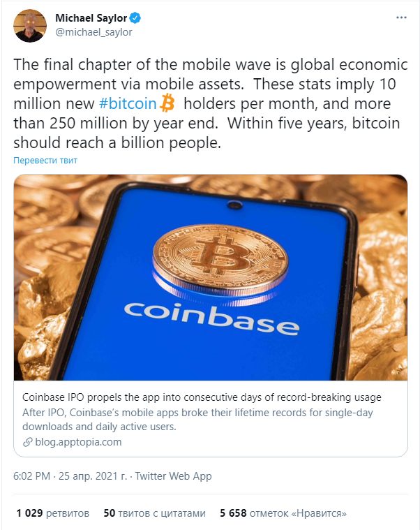Open the #bitcoin hashtag link
This screenshot has height=530, width=420.
click(128, 103)
